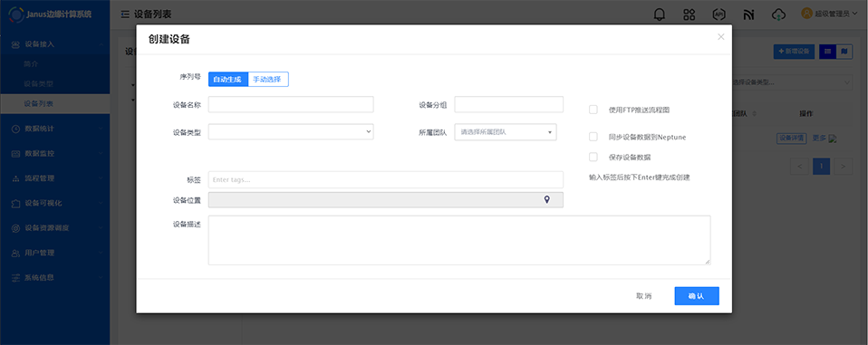Click the 取消 cancel button
The height and width of the screenshot is (345, 868).
[x=644, y=296]
